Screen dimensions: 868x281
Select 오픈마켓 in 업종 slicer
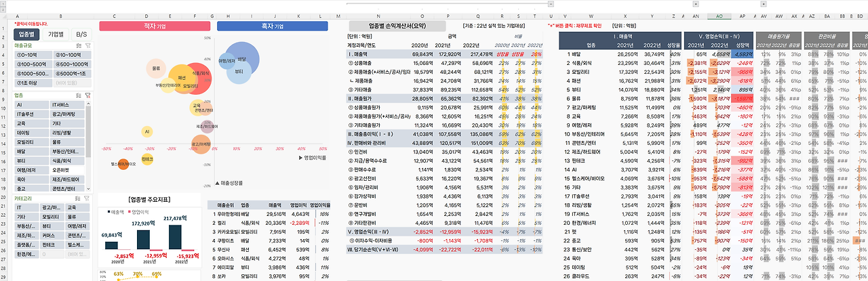pyautogui.click(x=68, y=170)
